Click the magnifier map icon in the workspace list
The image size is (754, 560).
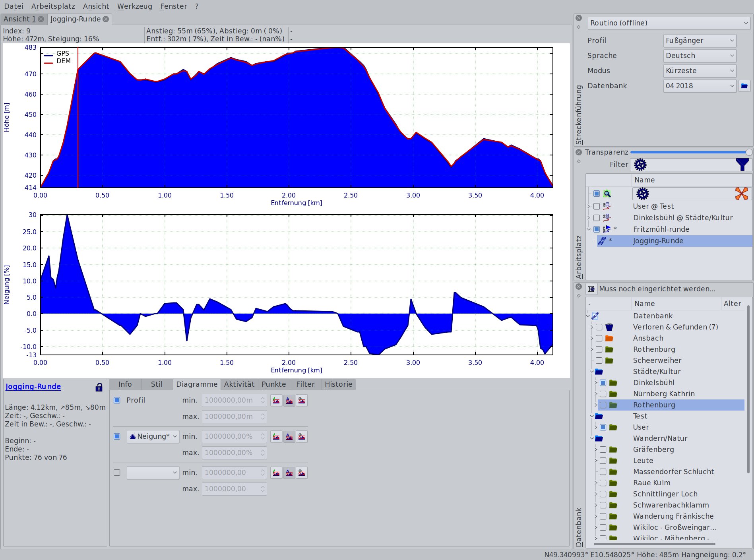click(x=607, y=194)
